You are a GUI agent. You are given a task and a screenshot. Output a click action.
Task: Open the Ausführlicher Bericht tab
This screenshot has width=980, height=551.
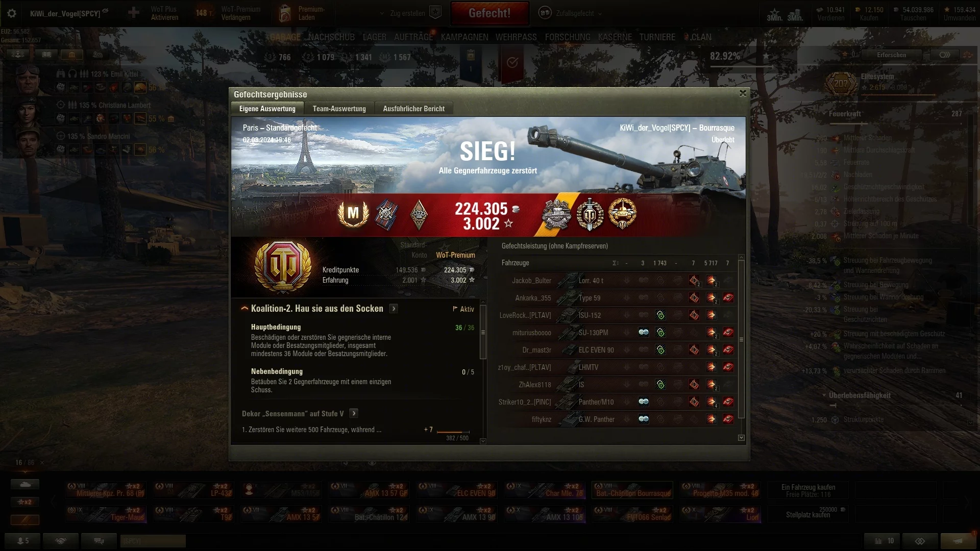413,109
